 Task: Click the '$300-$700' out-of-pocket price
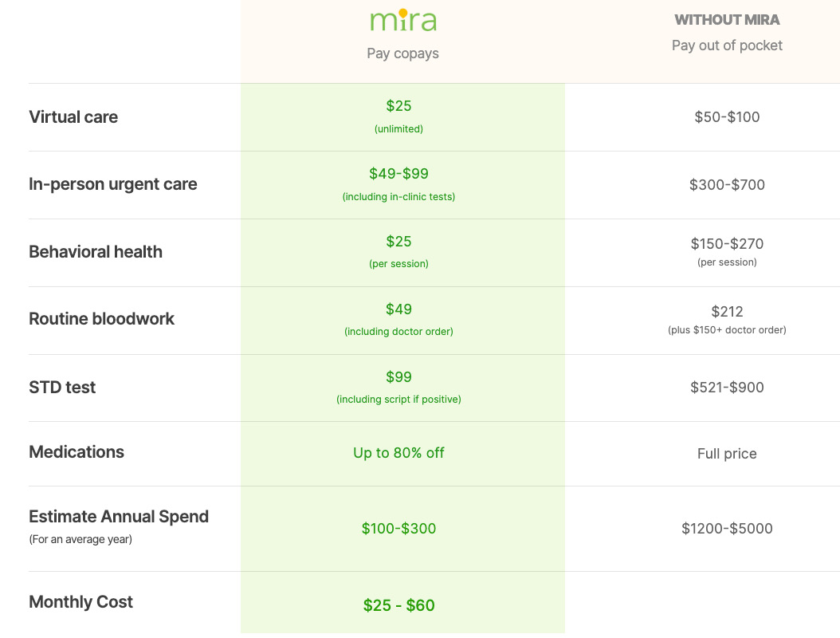click(x=727, y=185)
